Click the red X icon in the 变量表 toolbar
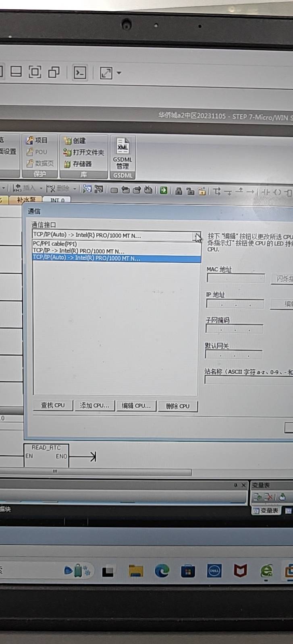293x644 pixels. click(x=269, y=497)
